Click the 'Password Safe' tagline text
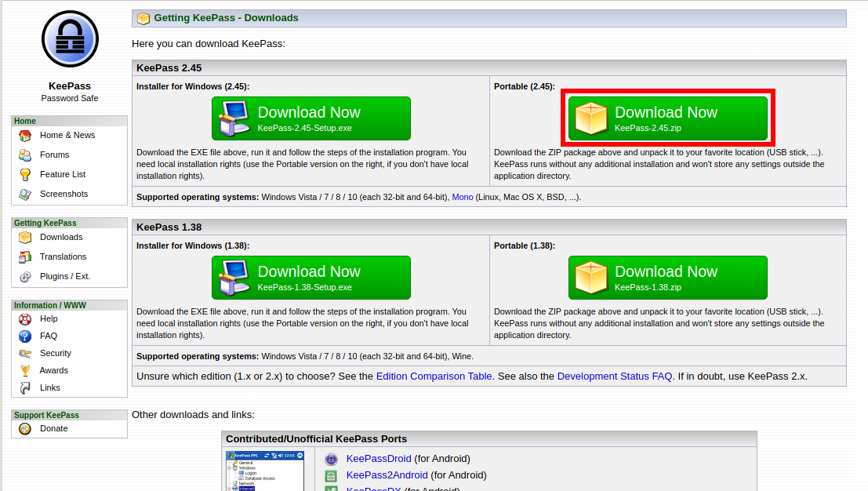The image size is (868, 491). click(x=70, y=99)
